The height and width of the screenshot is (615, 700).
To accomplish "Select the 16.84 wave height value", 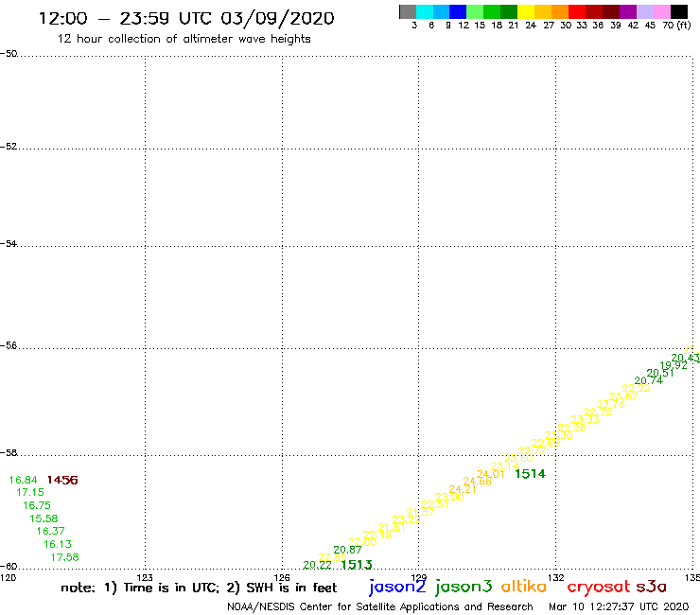I will pos(24,480).
